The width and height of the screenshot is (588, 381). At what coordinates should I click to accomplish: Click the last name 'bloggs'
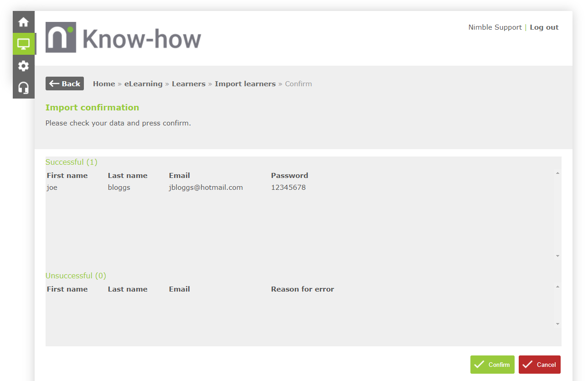click(119, 188)
